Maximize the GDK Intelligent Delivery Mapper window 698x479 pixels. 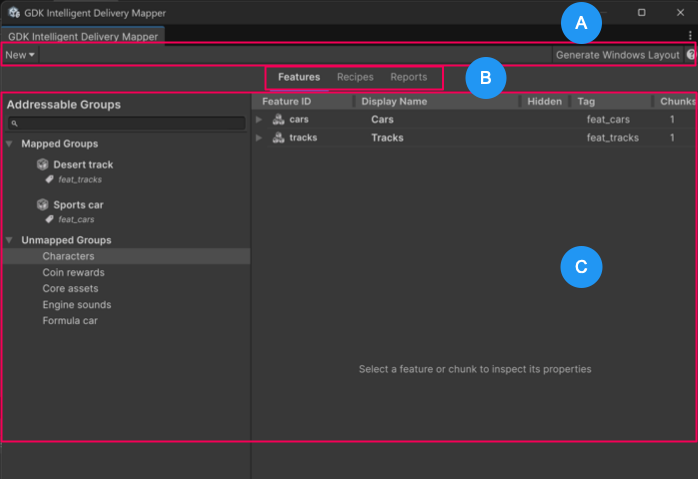click(x=641, y=12)
